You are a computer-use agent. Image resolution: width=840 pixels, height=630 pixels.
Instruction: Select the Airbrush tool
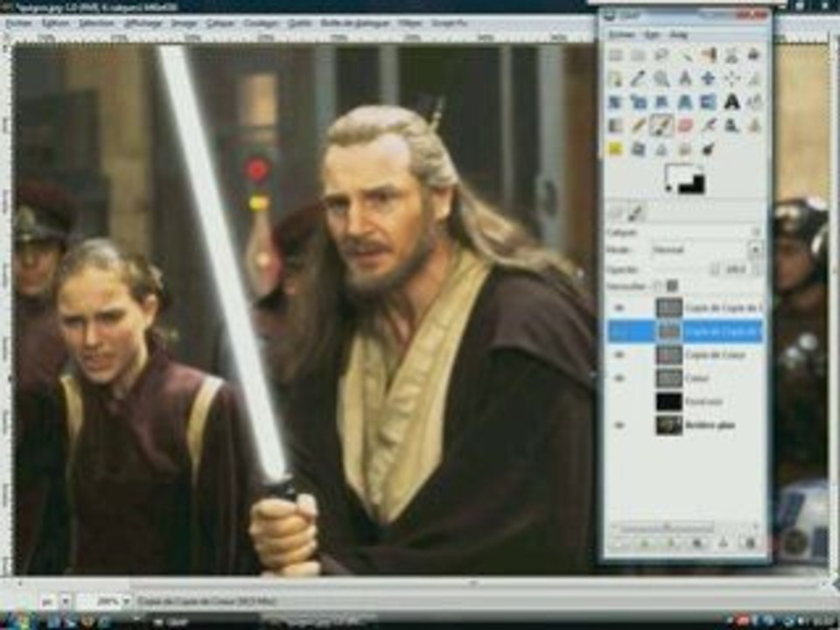coord(708,125)
